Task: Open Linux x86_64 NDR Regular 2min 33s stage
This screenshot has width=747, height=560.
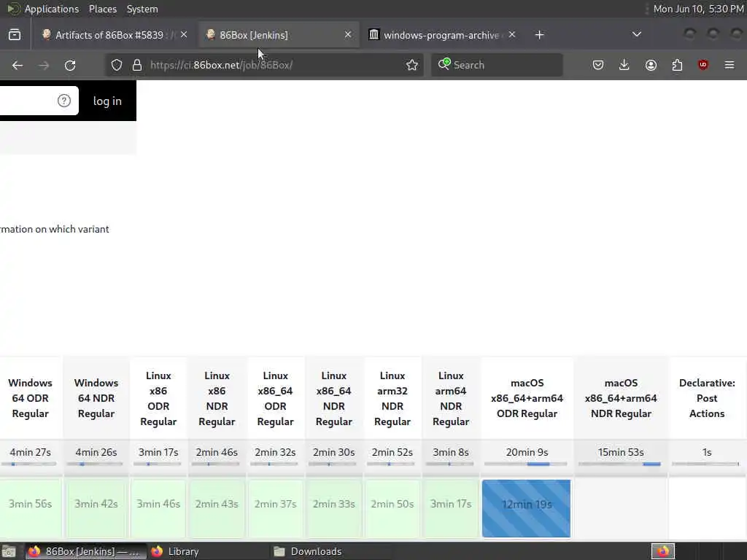Action: 334,508
